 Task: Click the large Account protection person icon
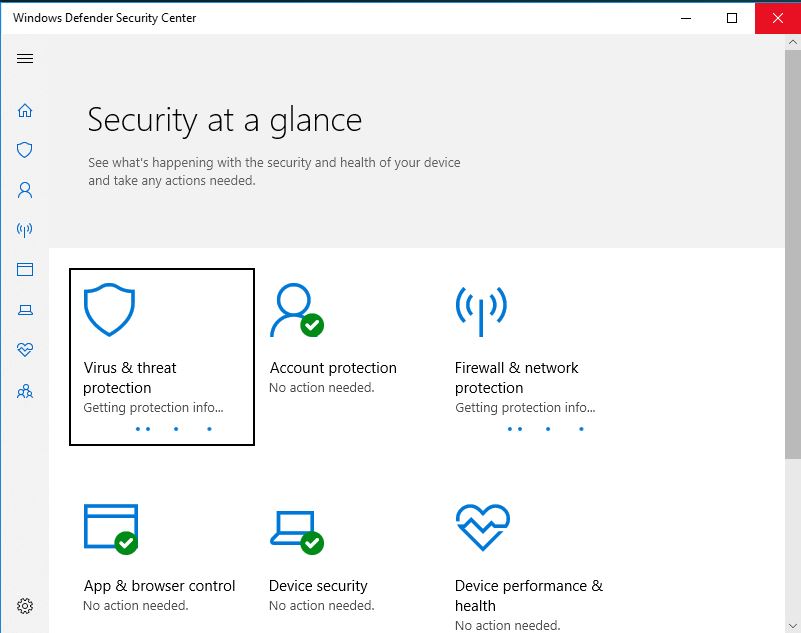pos(295,310)
